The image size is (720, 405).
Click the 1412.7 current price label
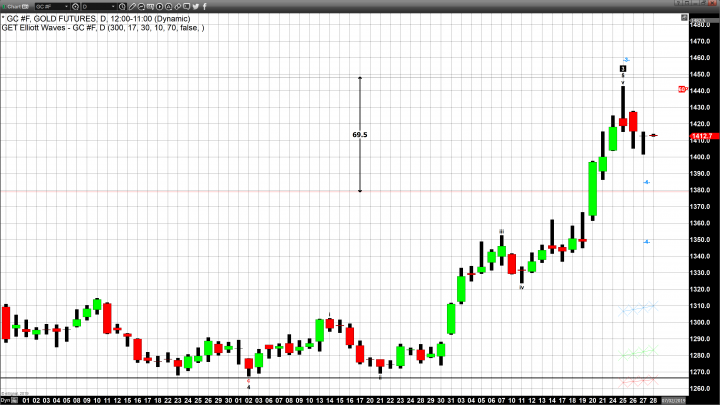(700, 135)
